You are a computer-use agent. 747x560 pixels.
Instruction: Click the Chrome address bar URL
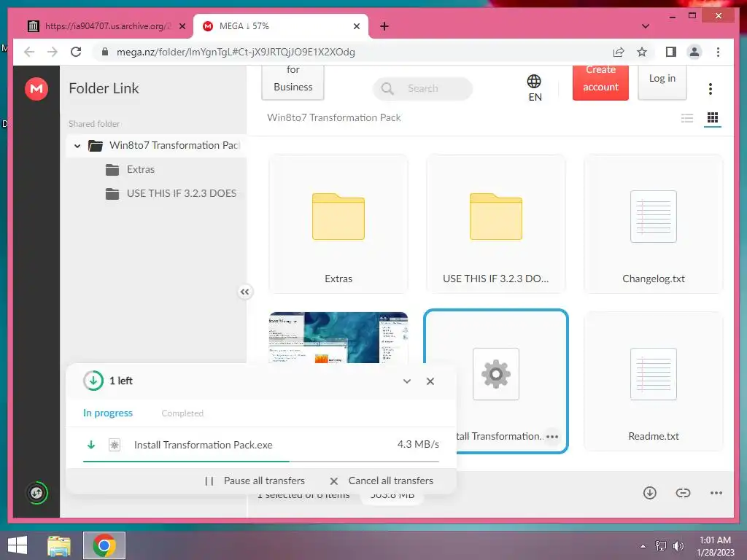(x=236, y=52)
